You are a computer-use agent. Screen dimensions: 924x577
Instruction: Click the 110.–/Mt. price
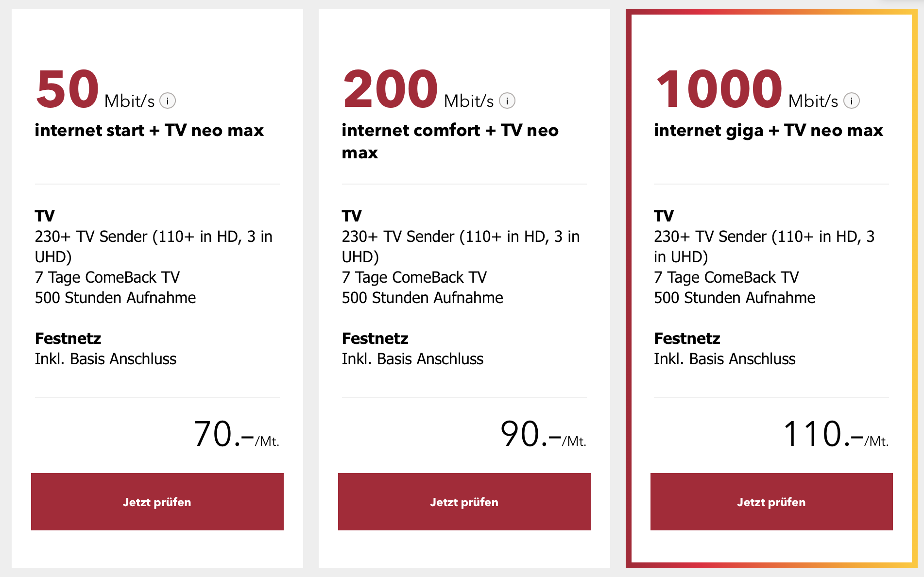pos(836,434)
